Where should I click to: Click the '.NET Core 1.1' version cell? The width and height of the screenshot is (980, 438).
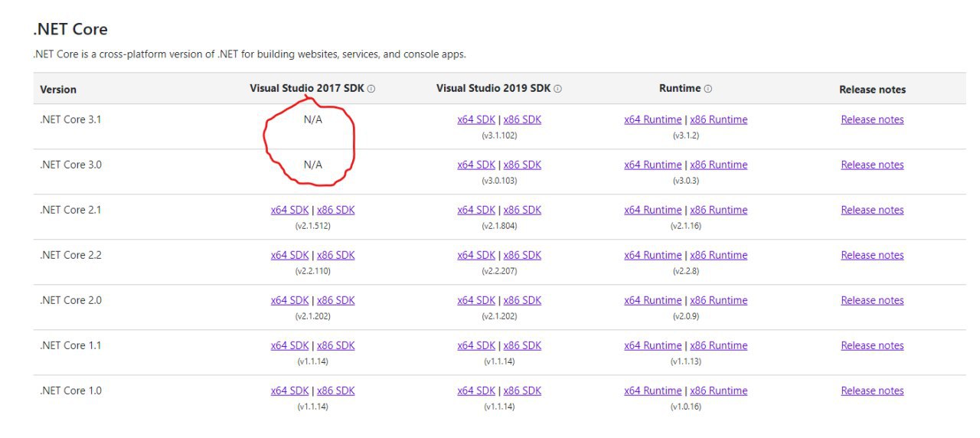70,345
